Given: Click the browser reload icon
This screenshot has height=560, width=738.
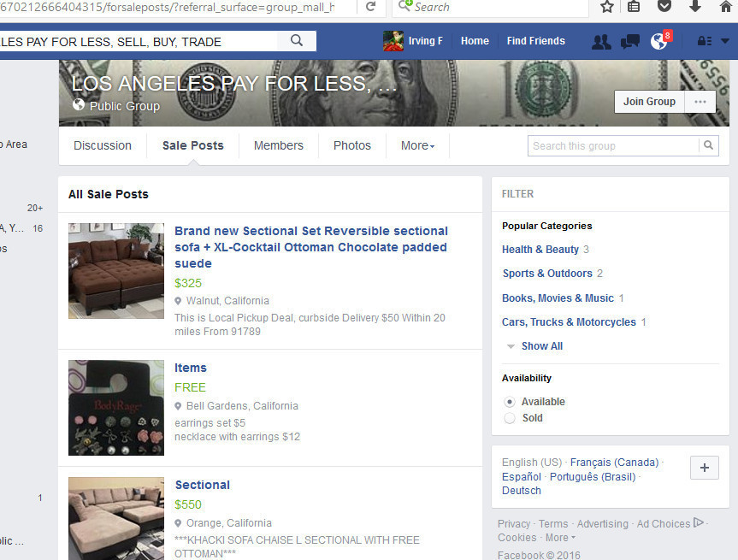Looking at the screenshot, I should pyautogui.click(x=371, y=6).
